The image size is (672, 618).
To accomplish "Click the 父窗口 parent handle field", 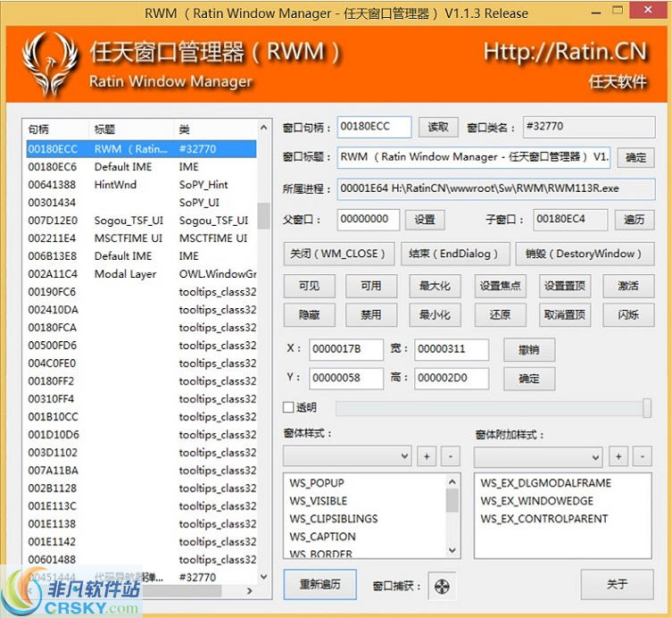I will point(369,220).
